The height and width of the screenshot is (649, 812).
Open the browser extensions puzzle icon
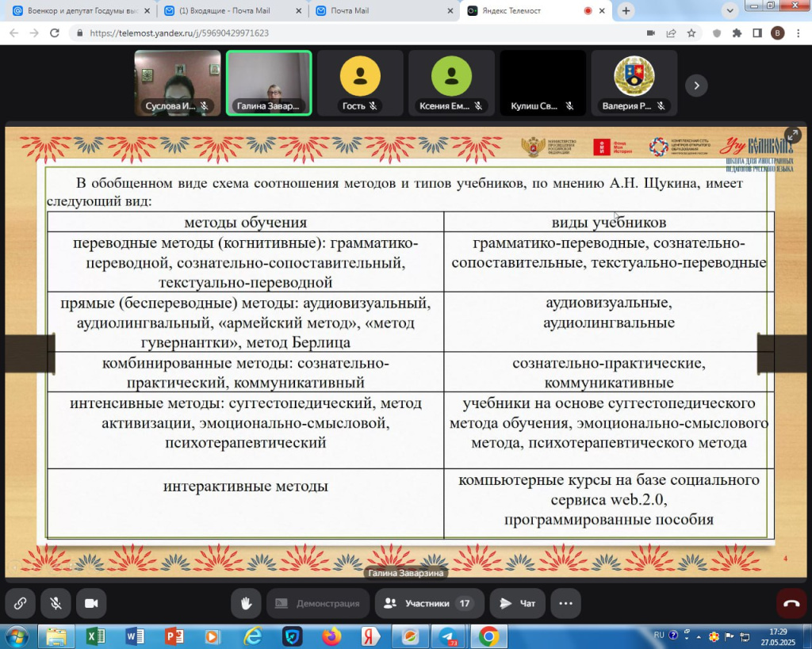[737, 33]
